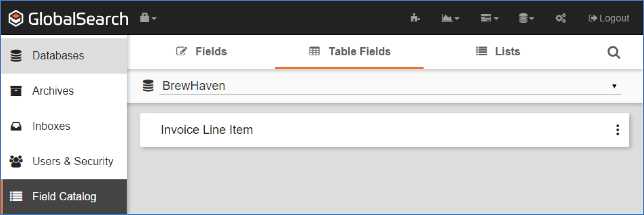644x215 pixels.
Task: Open Users & Security section
Action: coord(73,161)
